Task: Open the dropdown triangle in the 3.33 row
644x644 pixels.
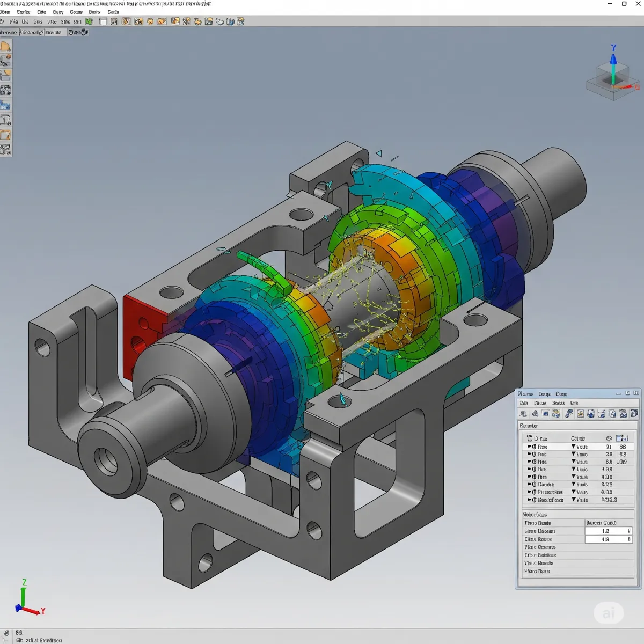Action: pyautogui.click(x=574, y=485)
